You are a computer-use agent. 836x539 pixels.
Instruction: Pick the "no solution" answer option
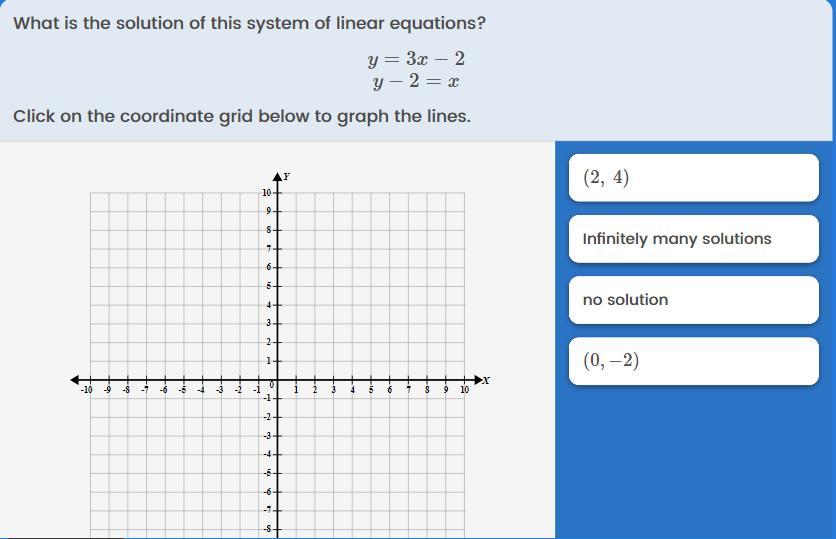693,300
